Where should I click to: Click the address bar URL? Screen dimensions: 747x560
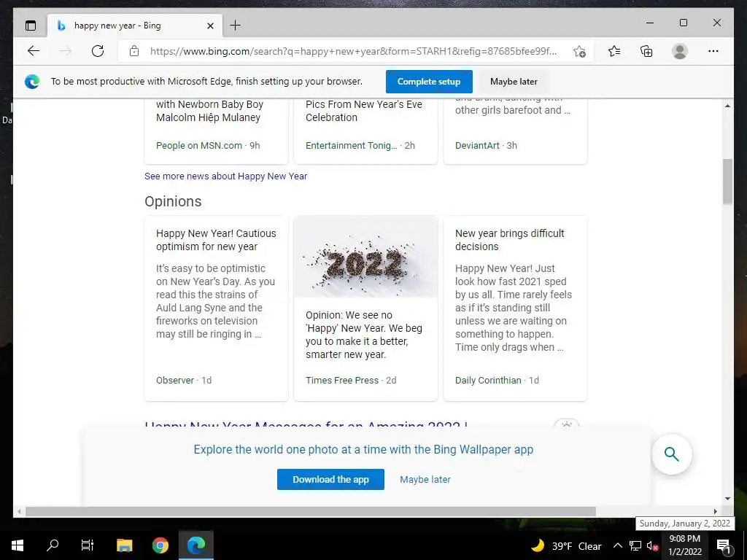[353, 51]
